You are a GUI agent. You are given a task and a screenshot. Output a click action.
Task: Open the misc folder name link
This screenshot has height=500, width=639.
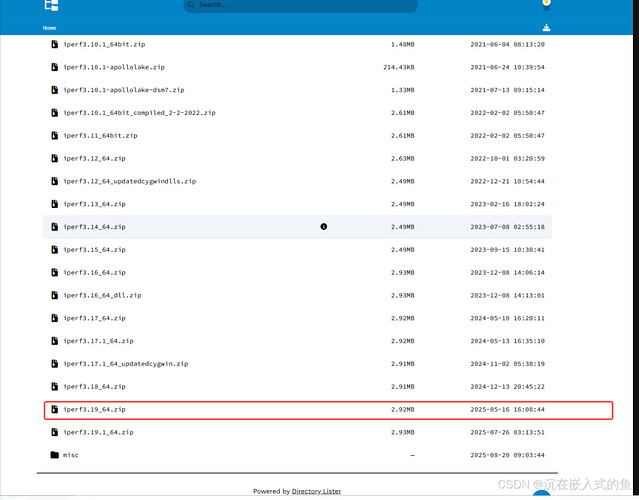(x=71, y=455)
